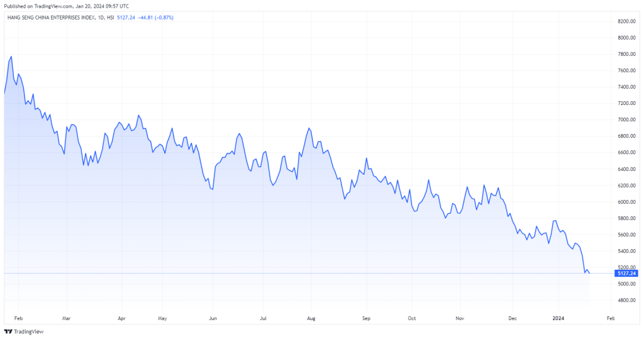
Task: Click the Aug label on time axis
Action: (311, 318)
